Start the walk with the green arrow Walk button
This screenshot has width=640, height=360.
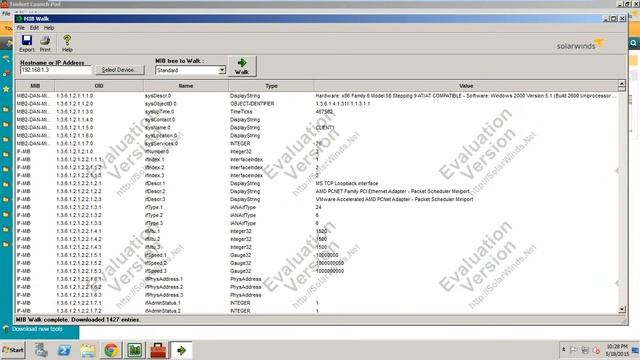pyautogui.click(x=242, y=66)
